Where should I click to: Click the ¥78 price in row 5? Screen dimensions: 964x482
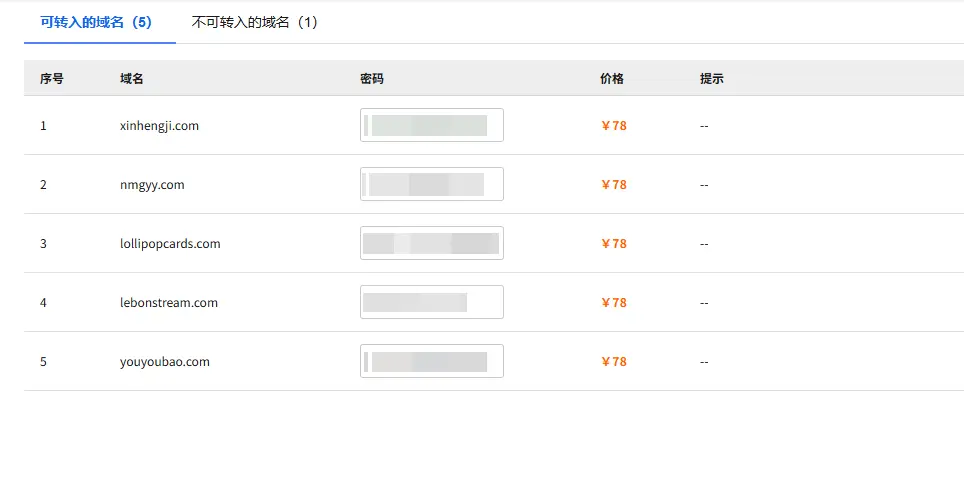(x=614, y=362)
